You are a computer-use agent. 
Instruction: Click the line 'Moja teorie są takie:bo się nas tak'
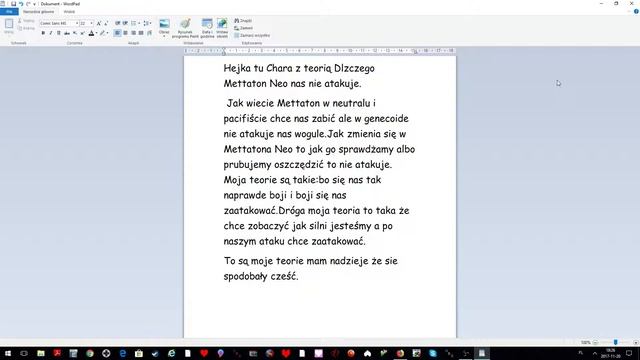click(x=302, y=180)
